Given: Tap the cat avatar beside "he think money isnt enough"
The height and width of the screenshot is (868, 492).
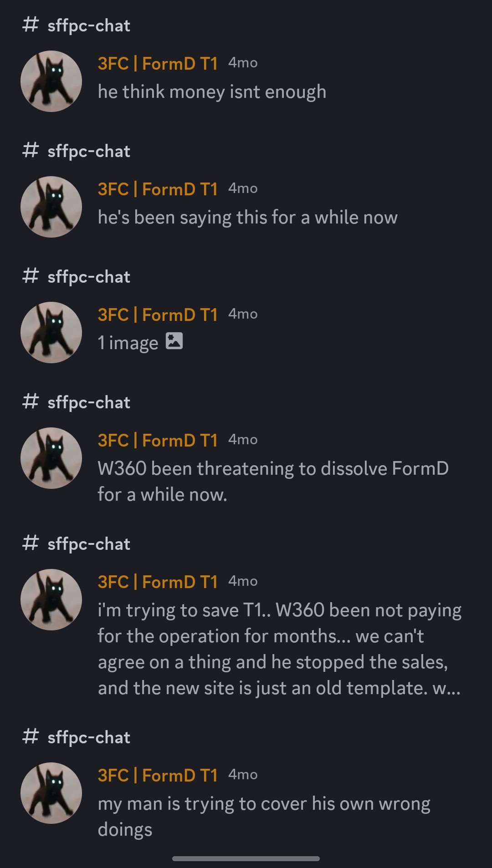Looking at the screenshot, I should click(x=51, y=81).
